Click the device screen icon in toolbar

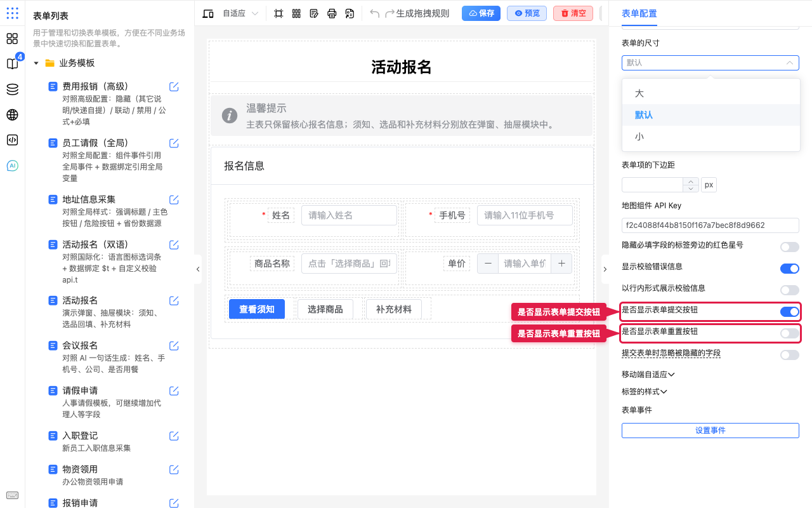[x=208, y=13]
